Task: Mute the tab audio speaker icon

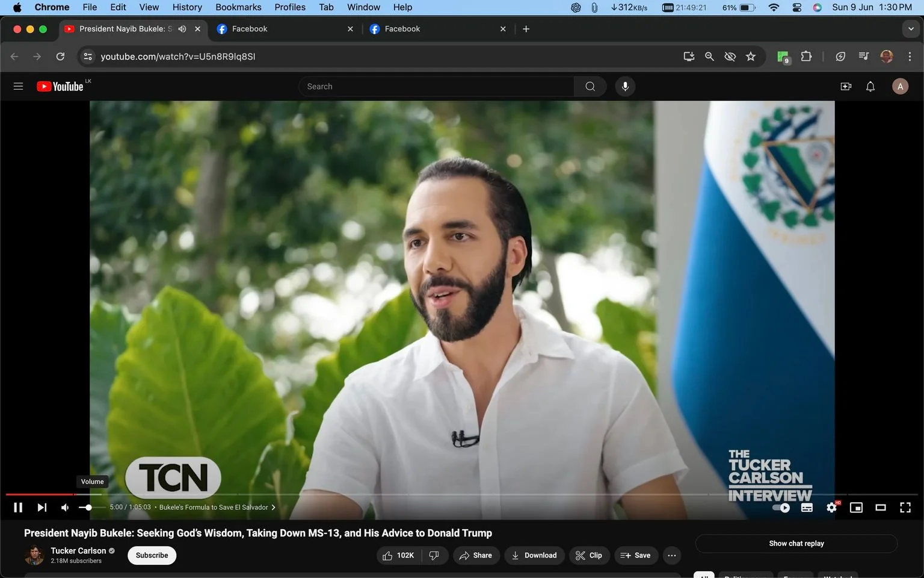Action: (x=182, y=28)
